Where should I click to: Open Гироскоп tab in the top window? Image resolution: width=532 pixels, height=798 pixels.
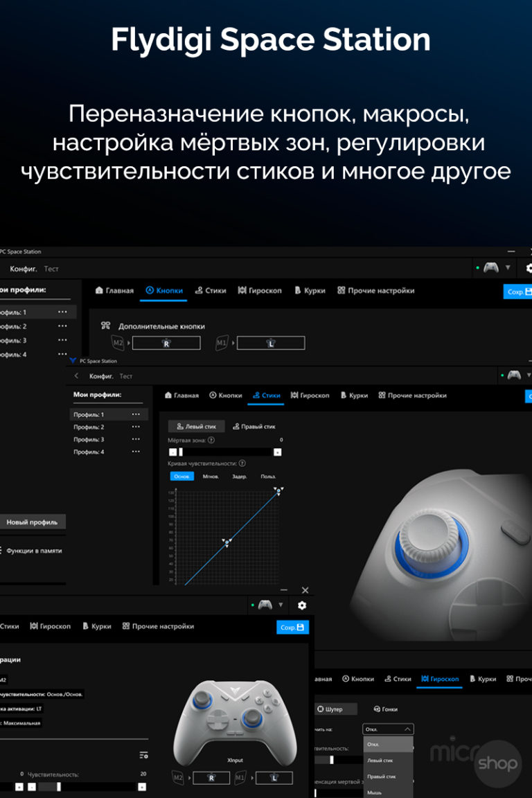260,291
